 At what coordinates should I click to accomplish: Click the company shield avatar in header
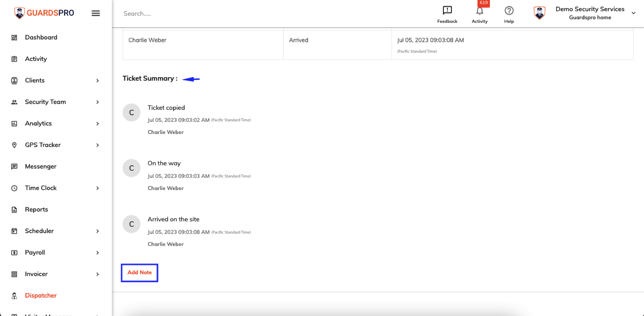539,13
